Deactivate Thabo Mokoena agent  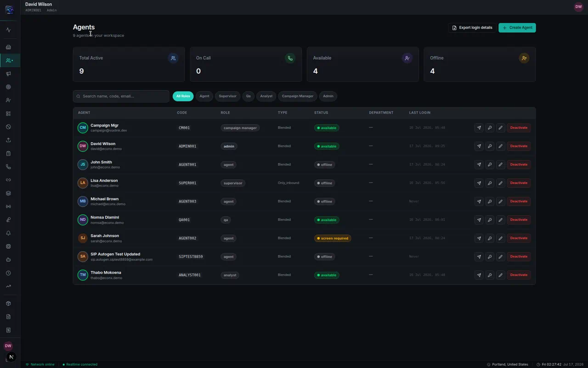(x=519, y=275)
